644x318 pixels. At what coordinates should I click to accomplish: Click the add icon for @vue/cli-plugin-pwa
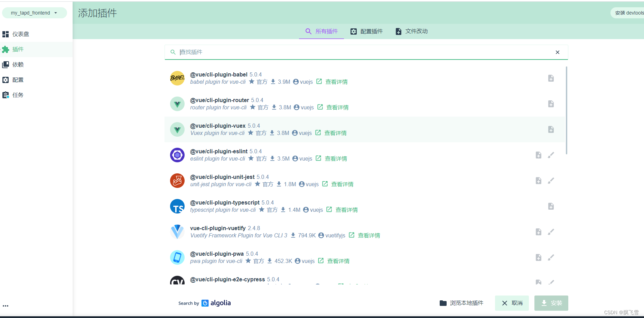pos(538,257)
